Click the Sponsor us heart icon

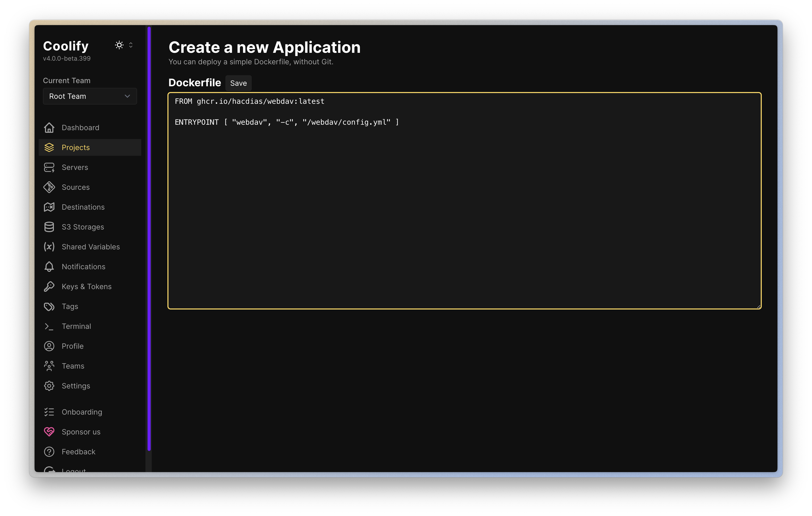point(49,432)
